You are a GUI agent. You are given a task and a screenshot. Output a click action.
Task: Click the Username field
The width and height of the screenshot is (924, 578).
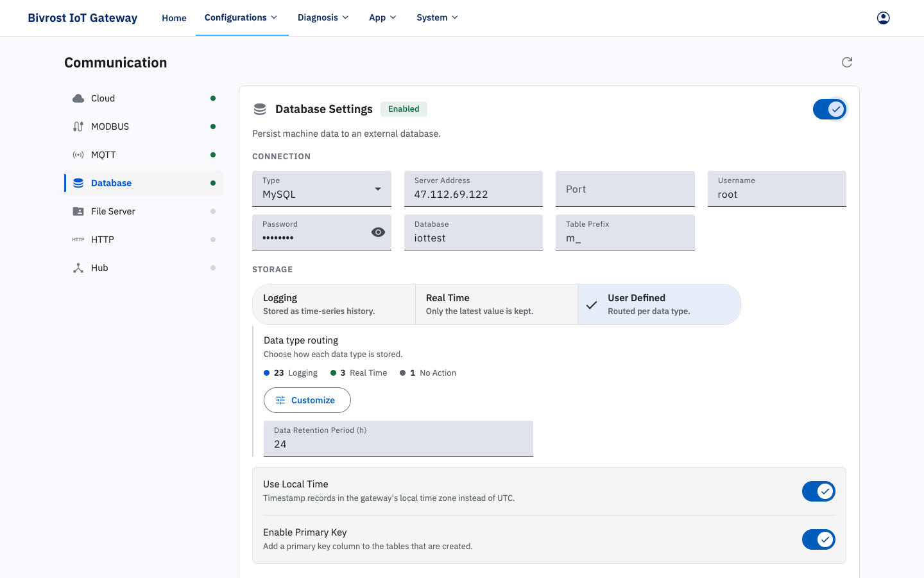tap(777, 189)
